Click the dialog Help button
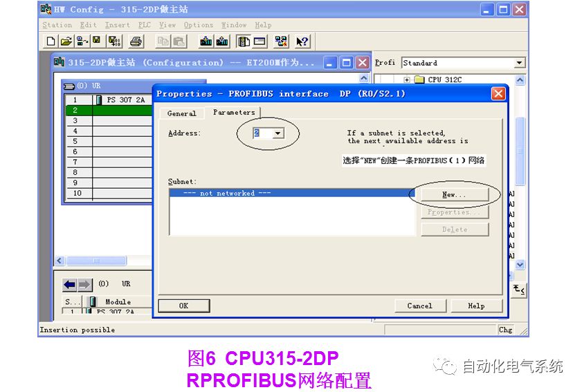This screenshot has width=582, height=392. (x=476, y=306)
